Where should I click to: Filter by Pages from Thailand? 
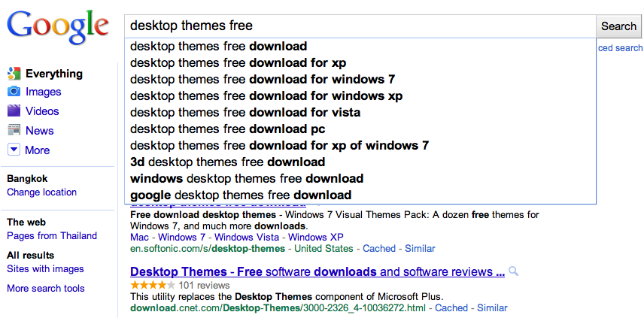tap(52, 235)
